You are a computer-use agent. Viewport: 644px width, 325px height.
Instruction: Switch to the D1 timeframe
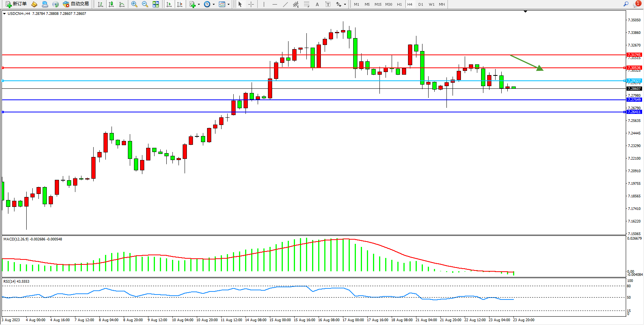coord(421,4)
